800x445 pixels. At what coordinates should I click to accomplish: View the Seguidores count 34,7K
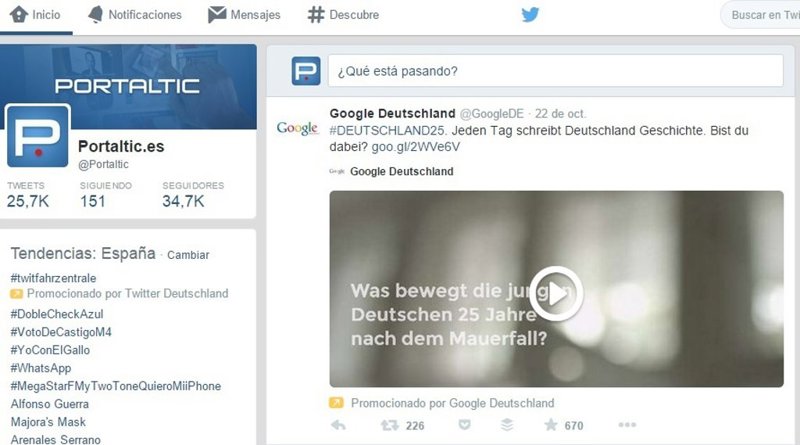coord(183,201)
